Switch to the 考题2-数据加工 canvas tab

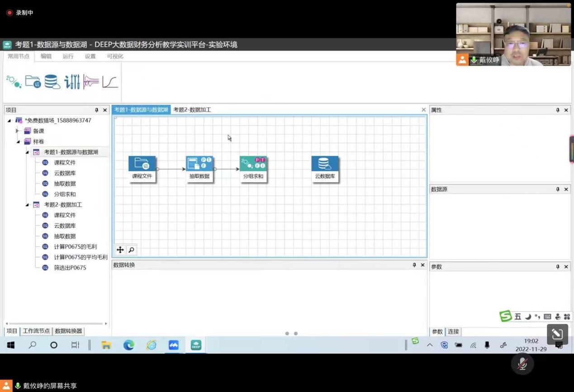click(192, 110)
